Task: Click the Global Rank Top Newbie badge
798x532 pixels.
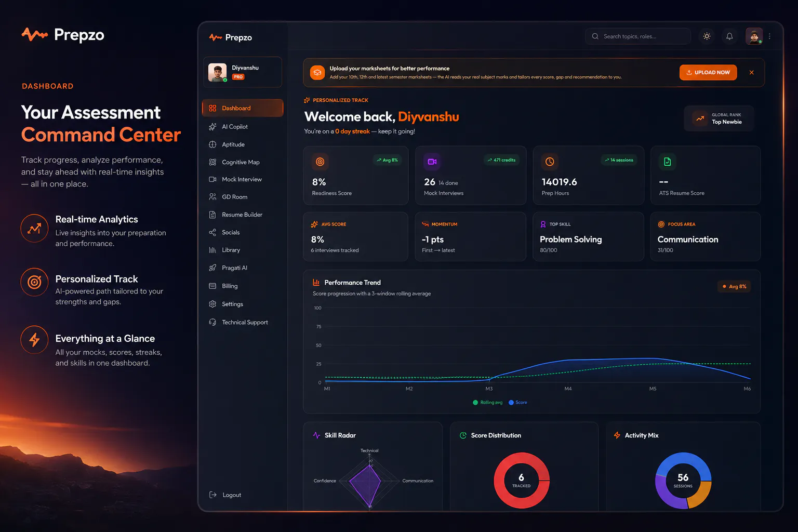Action: (x=719, y=118)
